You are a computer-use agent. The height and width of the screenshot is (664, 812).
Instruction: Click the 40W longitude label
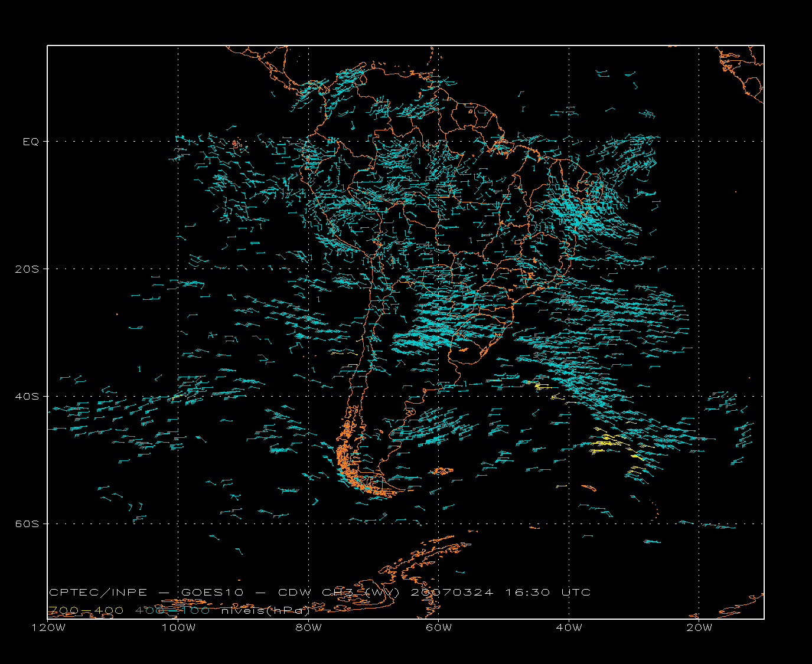click(569, 627)
